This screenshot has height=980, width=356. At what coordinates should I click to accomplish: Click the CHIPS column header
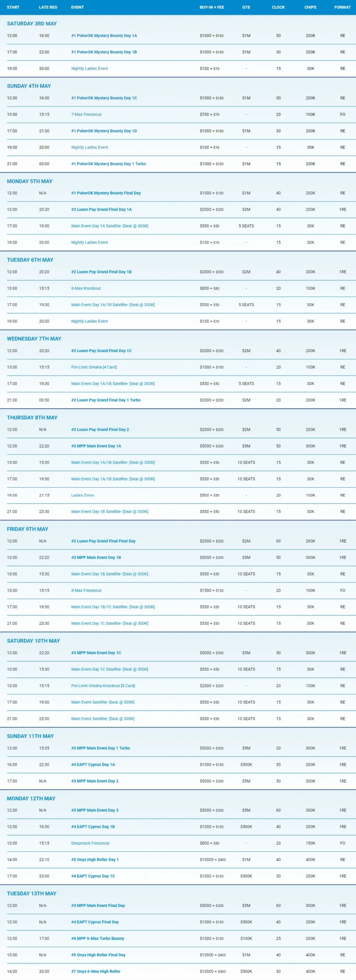click(310, 7)
